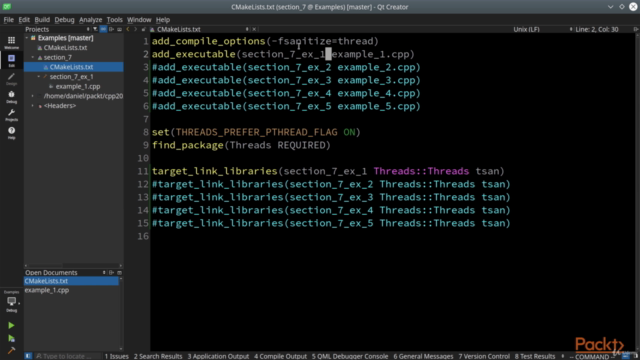Build project with hammer icon
Screen dimensions: 640x360
coord(11,350)
